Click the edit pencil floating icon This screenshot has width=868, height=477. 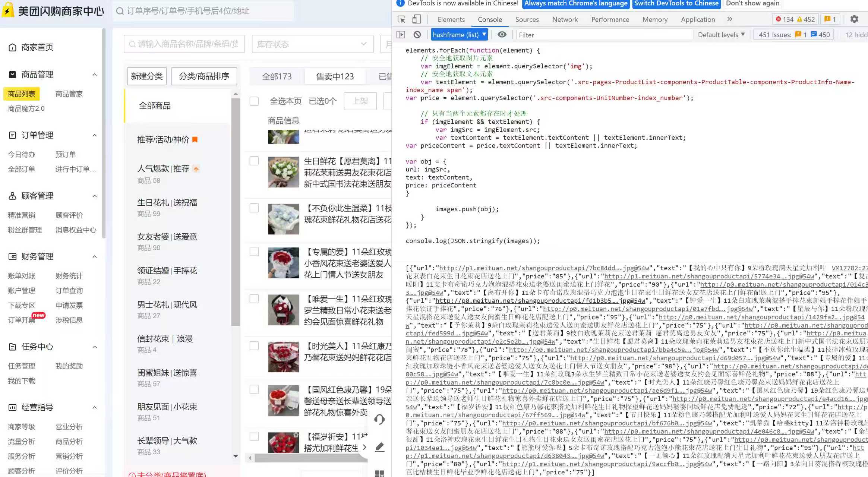[x=379, y=447]
